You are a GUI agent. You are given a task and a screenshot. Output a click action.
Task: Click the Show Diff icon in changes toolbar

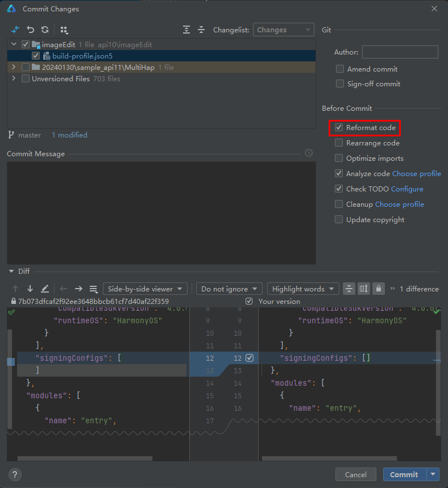[x=15, y=30]
